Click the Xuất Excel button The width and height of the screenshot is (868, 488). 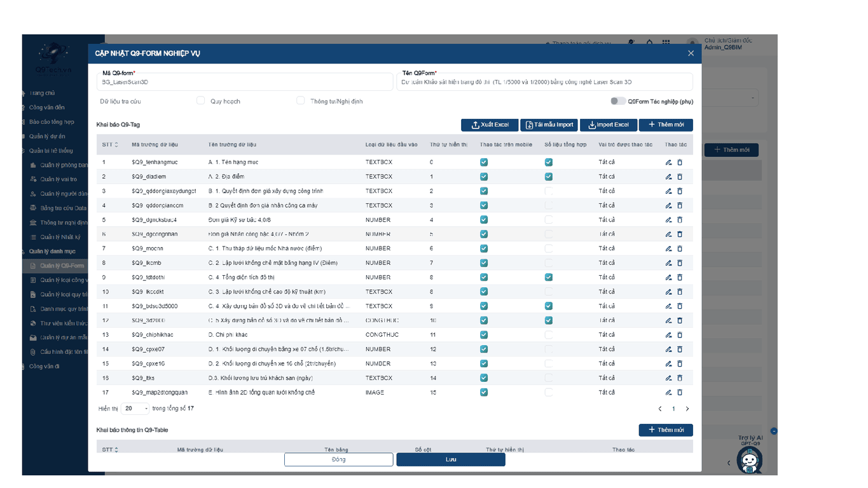point(489,125)
